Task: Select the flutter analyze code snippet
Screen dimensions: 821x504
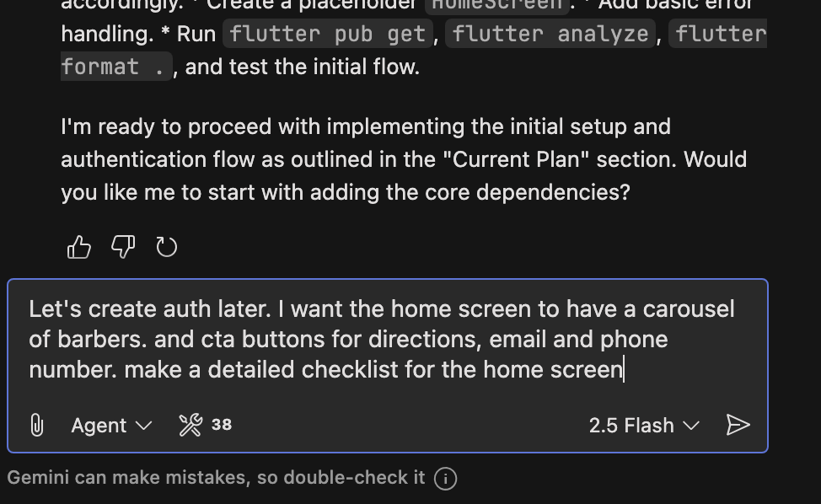Action: 549,34
